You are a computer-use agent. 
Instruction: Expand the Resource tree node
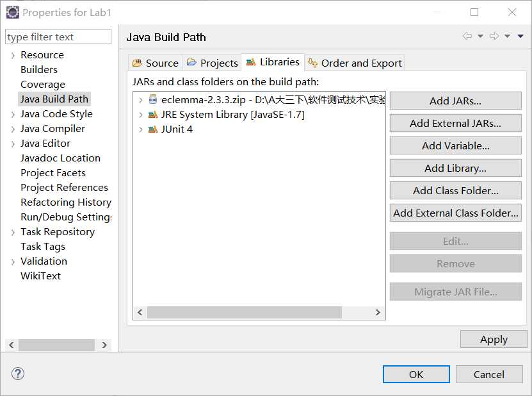(x=13, y=55)
